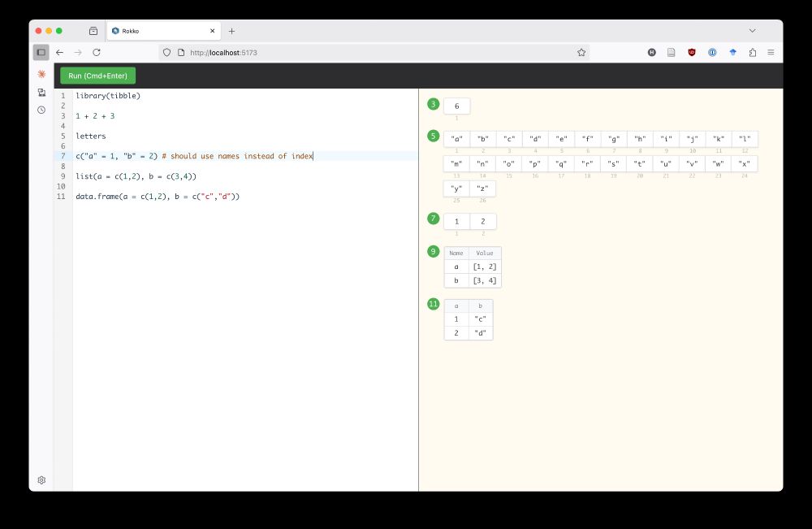Open the list all tabs chevron
Viewport: 812px width, 529px height.
[x=752, y=31]
